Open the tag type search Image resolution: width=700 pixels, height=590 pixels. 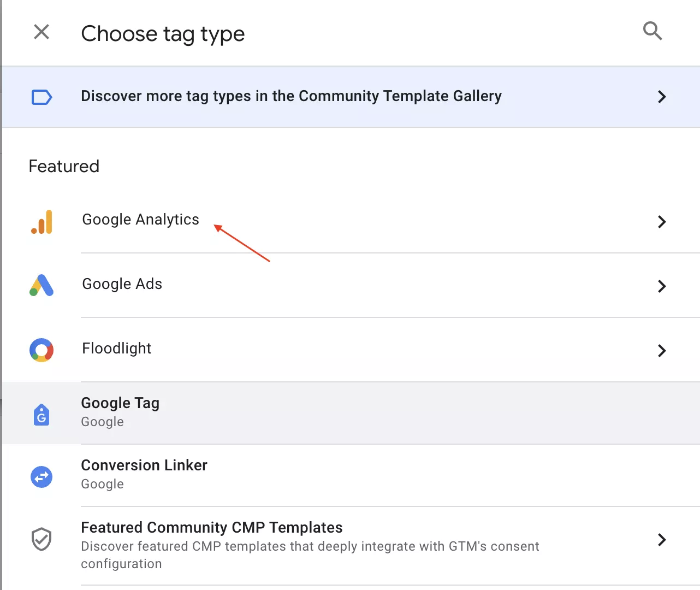(x=652, y=31)
